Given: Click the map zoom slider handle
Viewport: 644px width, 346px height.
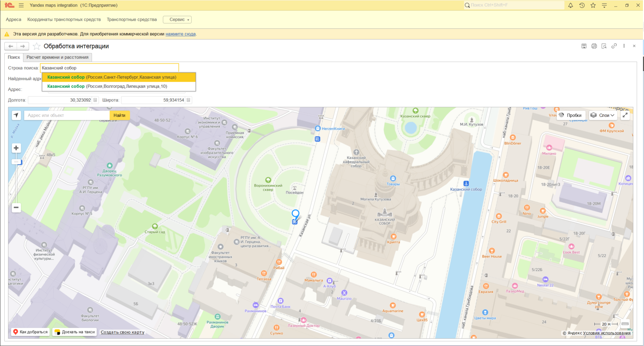Looking at the screenshot, I should pyautogui.click(x=16, y=162).
